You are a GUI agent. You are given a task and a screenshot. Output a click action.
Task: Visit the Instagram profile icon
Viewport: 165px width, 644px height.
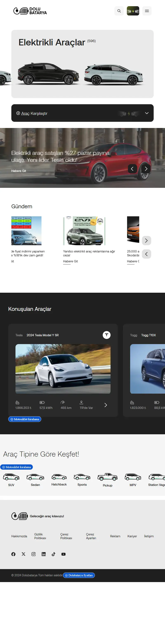coord(33,554)
